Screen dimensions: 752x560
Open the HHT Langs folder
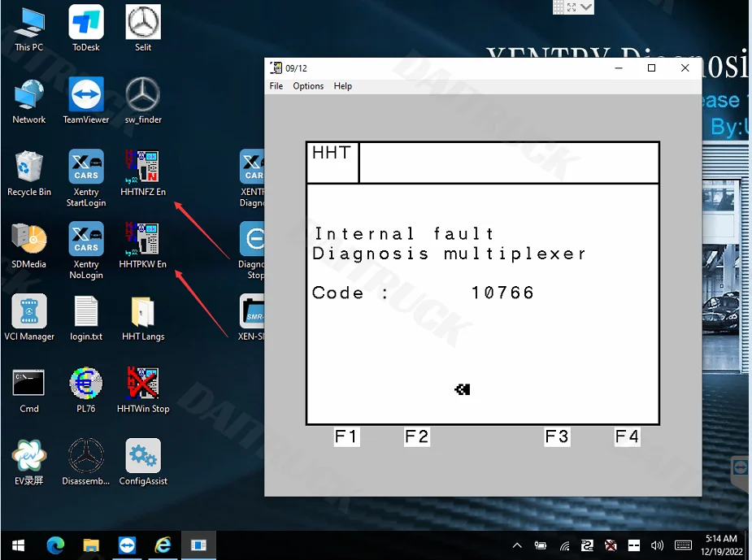tap(143, 319)
